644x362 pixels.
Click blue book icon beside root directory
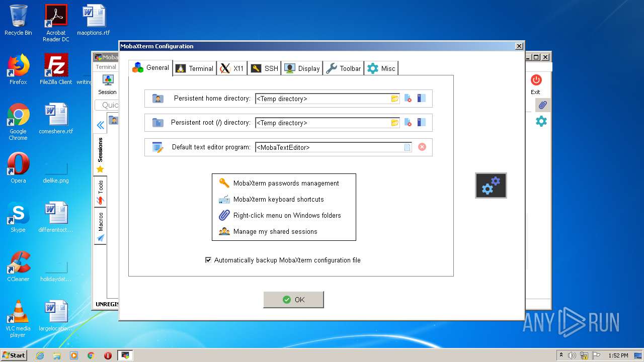pyautogui.click(x=421, y=123)
